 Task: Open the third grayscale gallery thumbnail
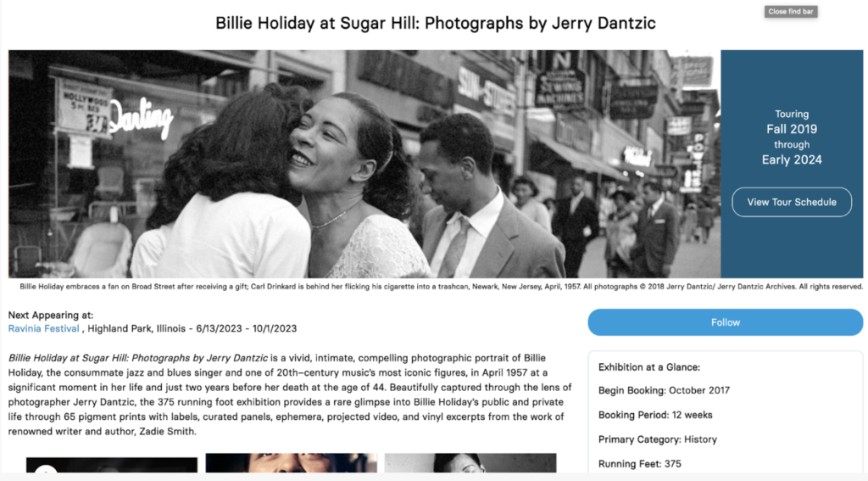(x=470, y=462)
